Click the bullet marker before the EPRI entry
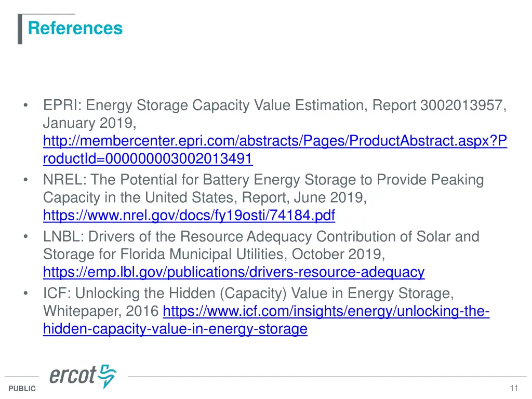This screenshot has width=532, height=399. tap(25, 105)
